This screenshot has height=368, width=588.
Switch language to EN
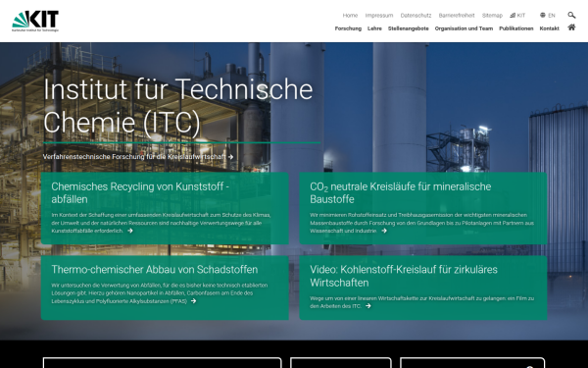pyautogui.click(x=551, y=16)
